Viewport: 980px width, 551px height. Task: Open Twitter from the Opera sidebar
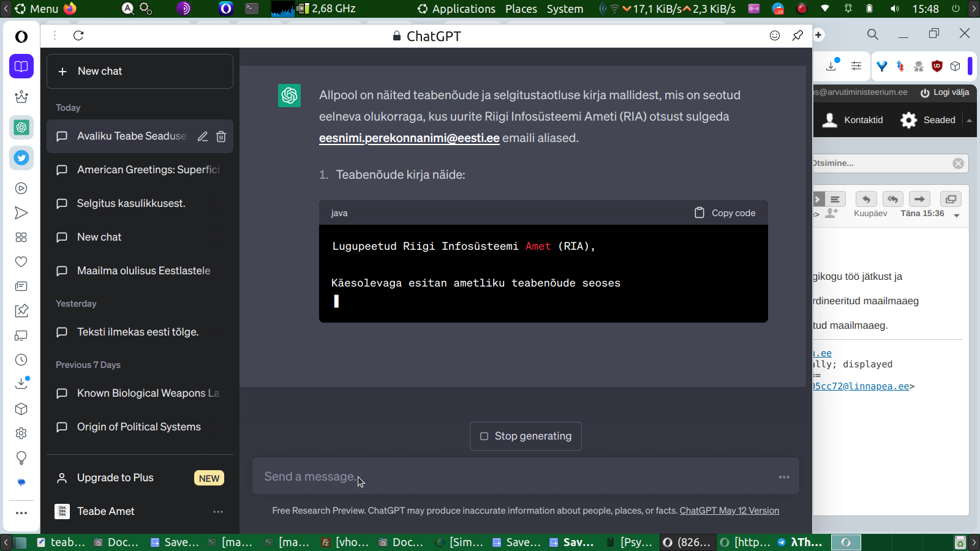[21, 158]
